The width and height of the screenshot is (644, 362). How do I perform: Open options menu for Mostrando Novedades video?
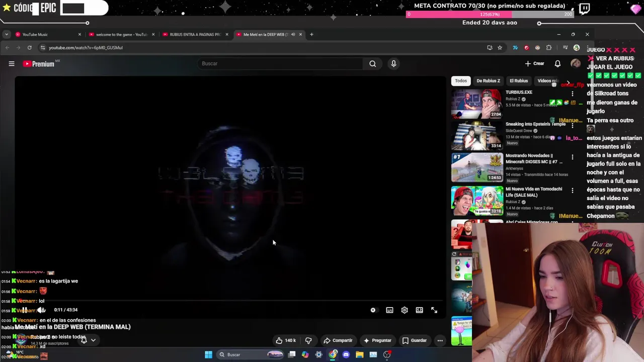pos(572,157)
